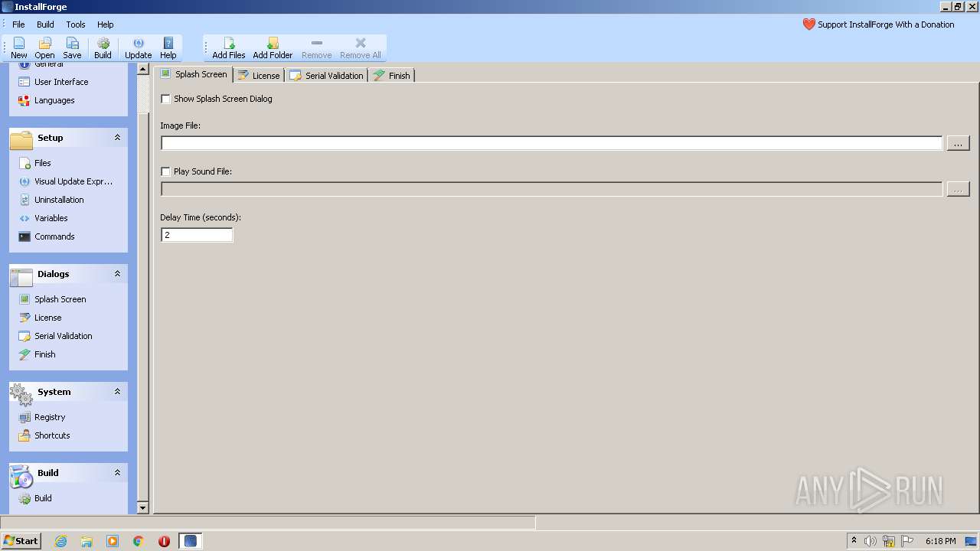The height and width of the screenshot is (551, 980).
Task: Open Registry under System
Action: pos(42,417)
